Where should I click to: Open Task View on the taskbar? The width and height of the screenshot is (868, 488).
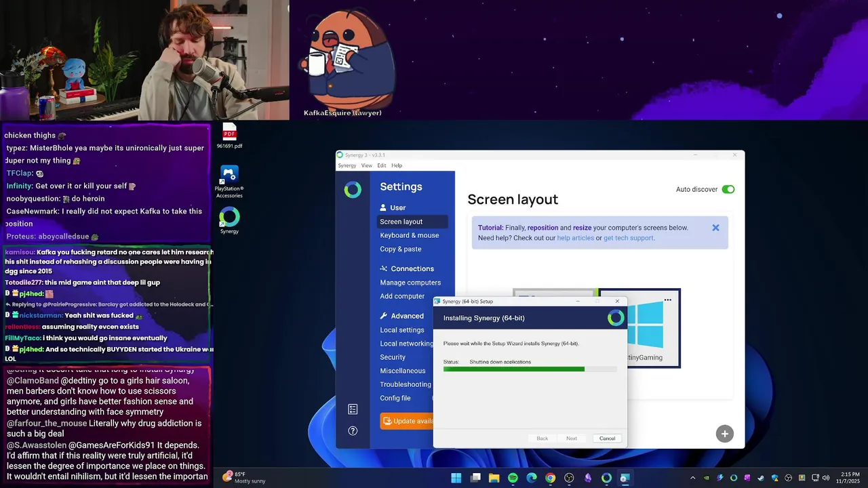[475, 478]
